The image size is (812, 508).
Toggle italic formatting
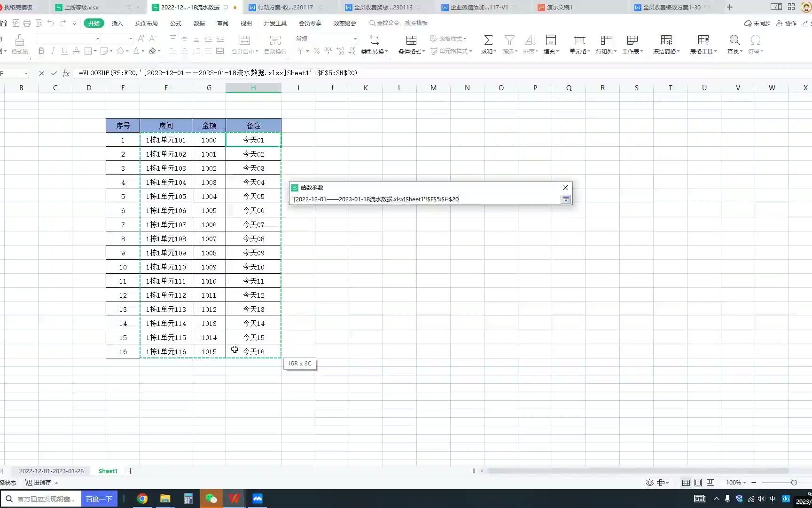pyautogui.click(x=53, y=51)
